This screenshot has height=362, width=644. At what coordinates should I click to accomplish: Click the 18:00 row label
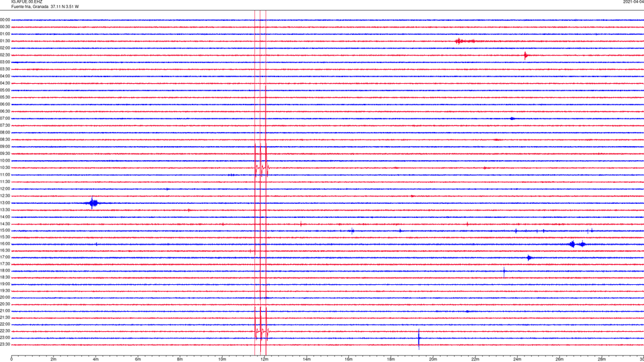click(5, 271)
